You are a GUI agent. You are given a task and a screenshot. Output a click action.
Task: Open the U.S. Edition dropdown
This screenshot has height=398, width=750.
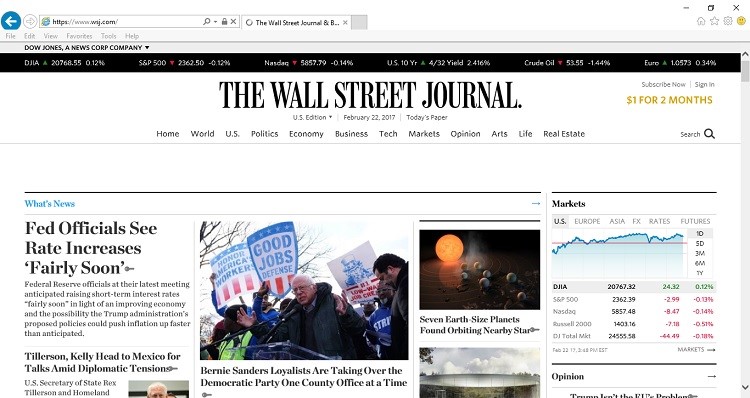[x=312, y=117]
